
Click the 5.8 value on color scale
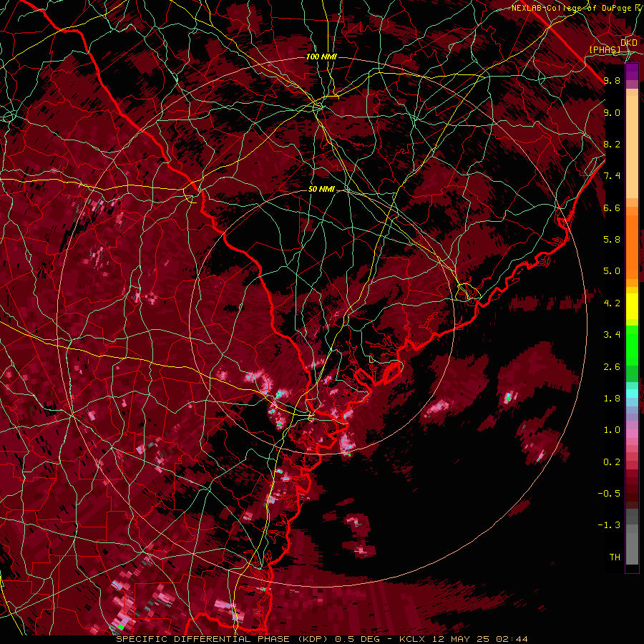pos(612,240)
